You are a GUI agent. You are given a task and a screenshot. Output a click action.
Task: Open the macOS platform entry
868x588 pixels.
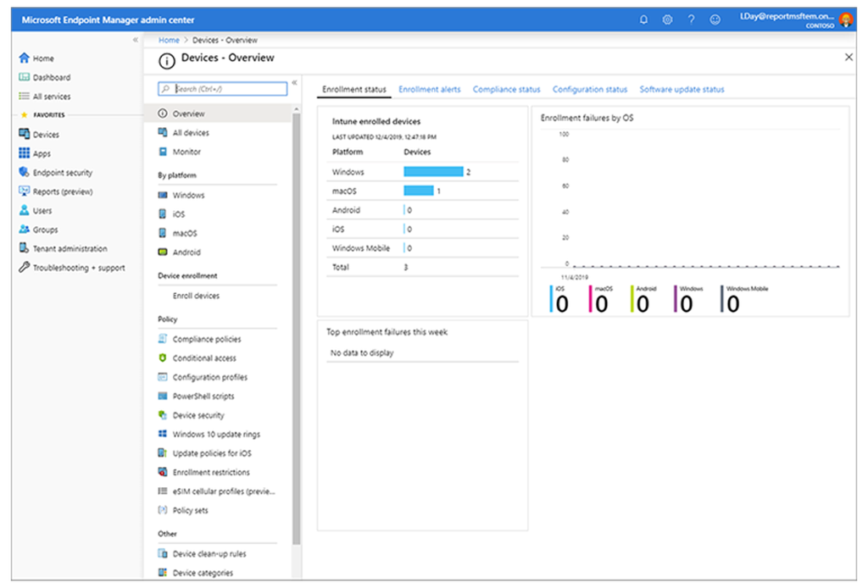185,233
